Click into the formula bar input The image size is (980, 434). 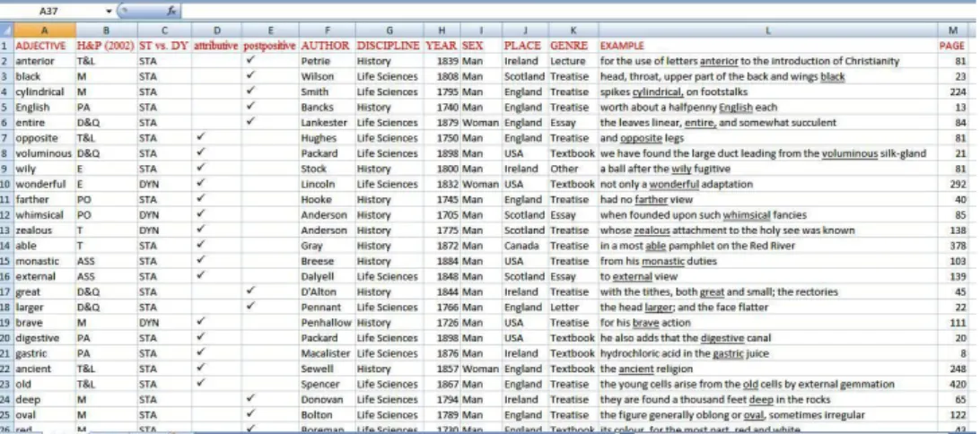(x=578, y=12)
